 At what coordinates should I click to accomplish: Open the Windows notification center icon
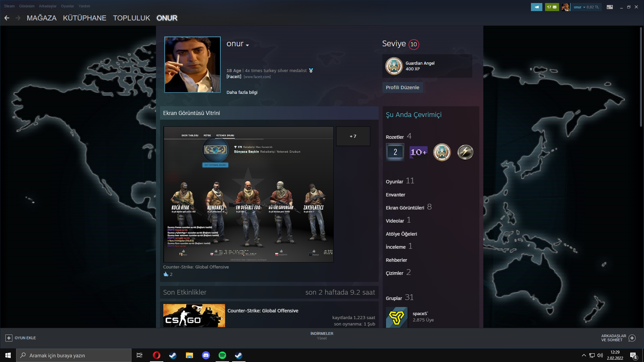pyautogui.click(x=634, y=355)
